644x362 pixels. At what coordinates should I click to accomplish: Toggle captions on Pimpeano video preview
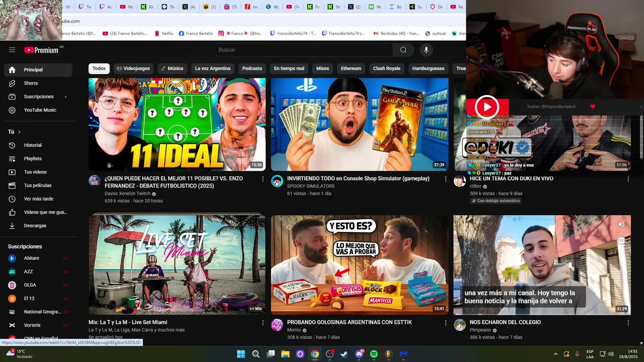[621, 241]
